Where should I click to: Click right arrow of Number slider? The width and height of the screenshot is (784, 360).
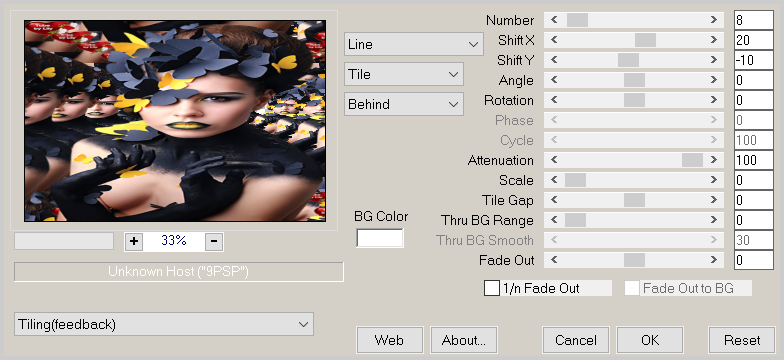coord(714,20)
